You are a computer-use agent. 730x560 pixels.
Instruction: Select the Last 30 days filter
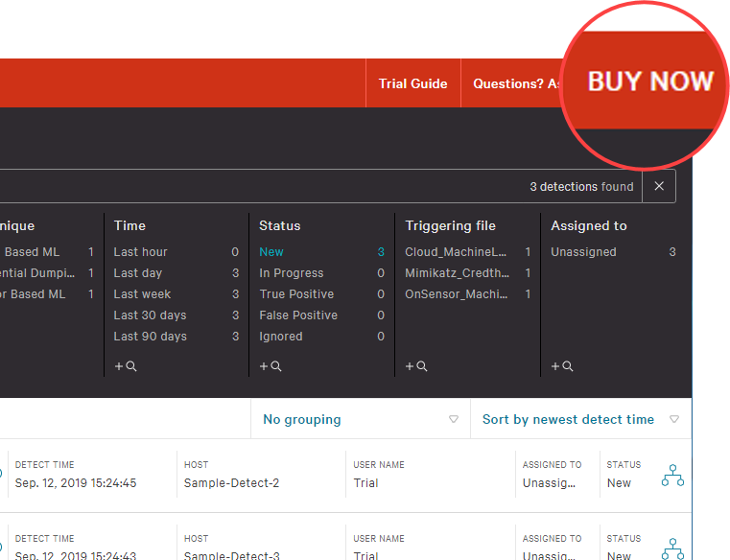(x=150, y=315)
